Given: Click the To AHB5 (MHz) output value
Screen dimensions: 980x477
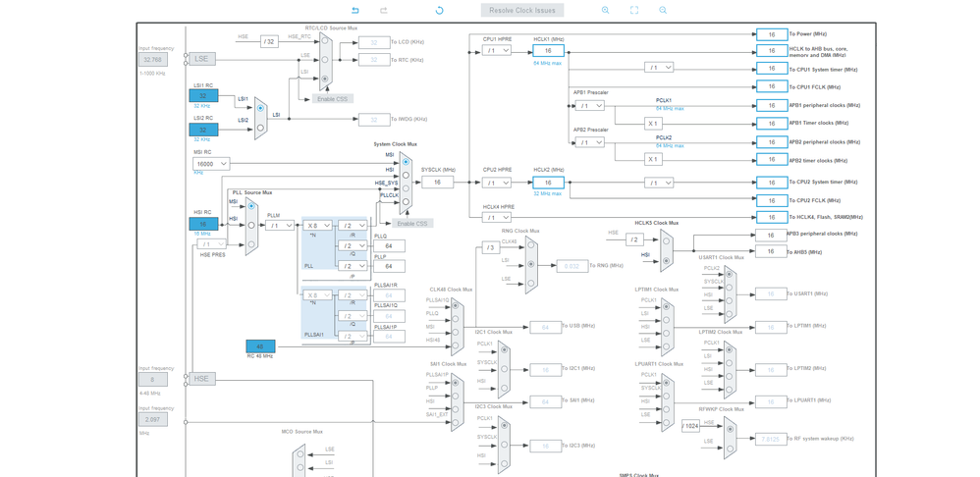Looking at the screenshot, I should tap(771, 251).
